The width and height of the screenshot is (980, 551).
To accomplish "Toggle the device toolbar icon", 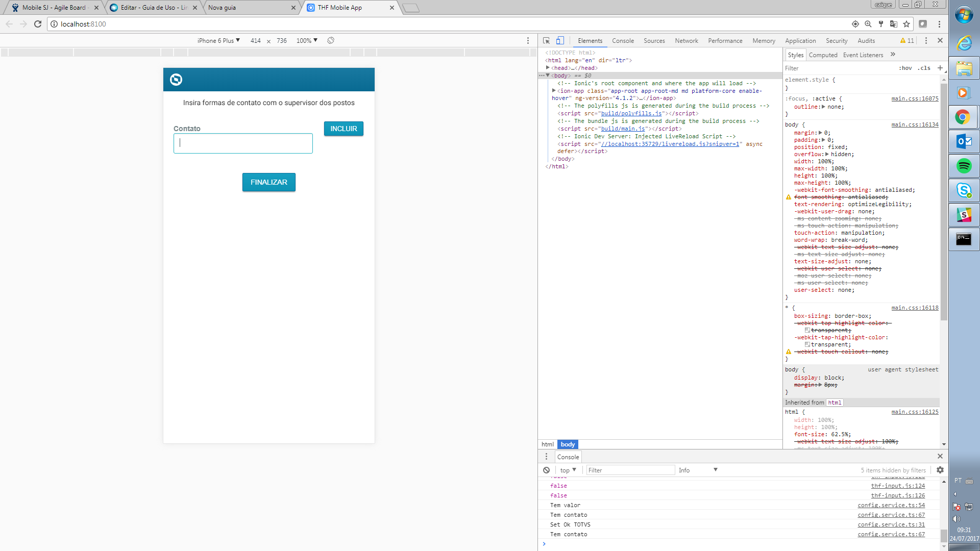I will pos(560,41).
